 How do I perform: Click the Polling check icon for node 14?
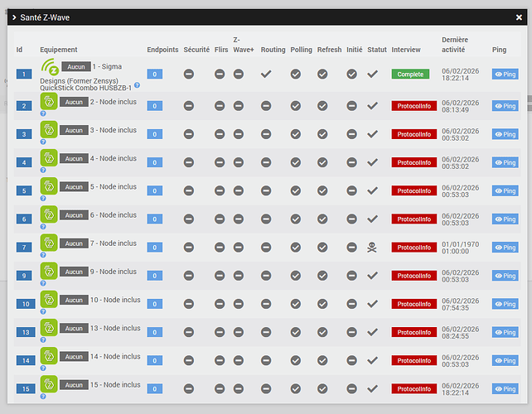pyautogui.click(x=296, y=360)
